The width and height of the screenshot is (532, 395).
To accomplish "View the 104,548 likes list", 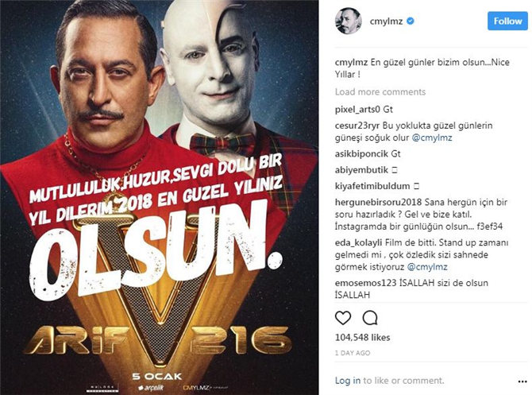I will point(362,337).
